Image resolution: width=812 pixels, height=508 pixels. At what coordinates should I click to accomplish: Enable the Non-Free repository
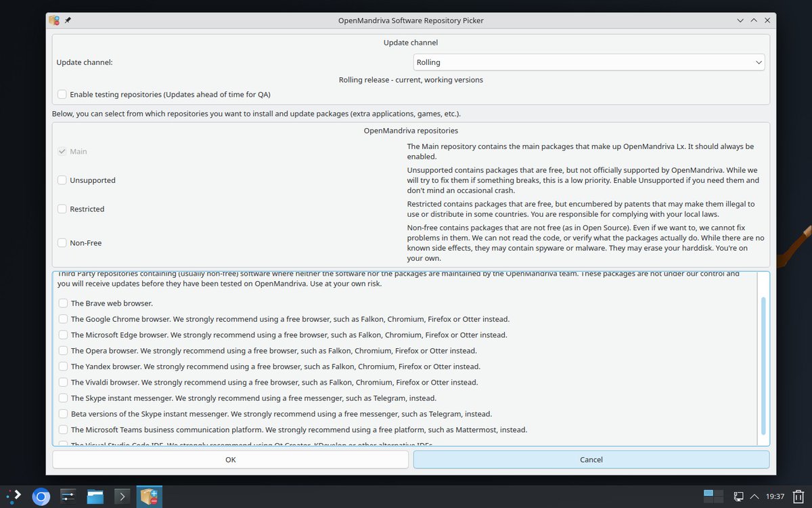[62, 242]
